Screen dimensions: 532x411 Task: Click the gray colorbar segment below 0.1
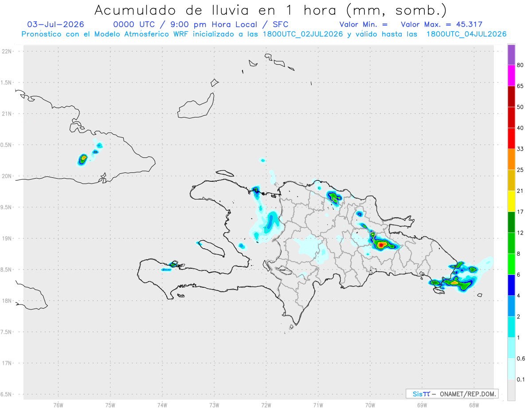point(511,390)
